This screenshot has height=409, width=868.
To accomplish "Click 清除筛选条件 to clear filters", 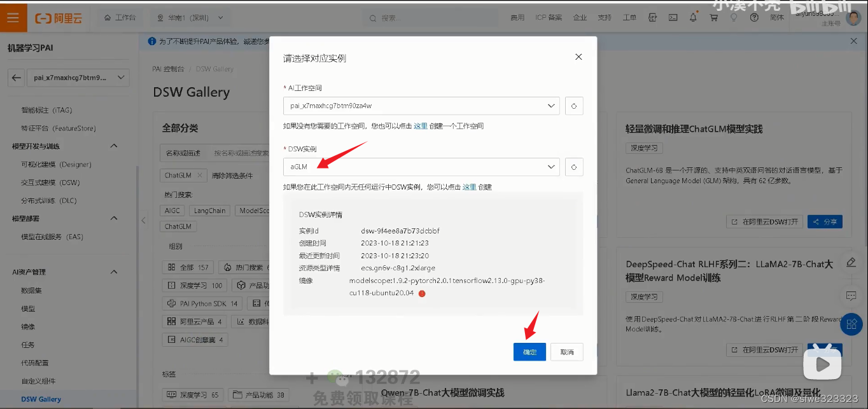I will point(232,176).
